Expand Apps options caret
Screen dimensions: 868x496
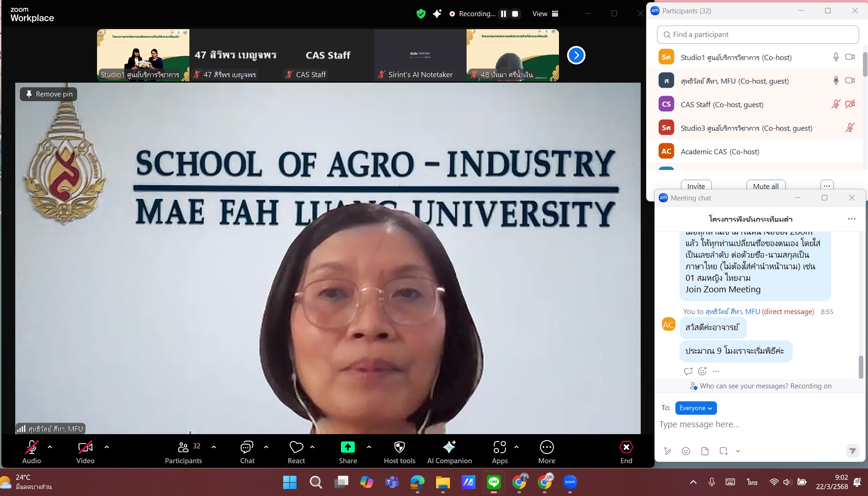[x=516, y=447]
